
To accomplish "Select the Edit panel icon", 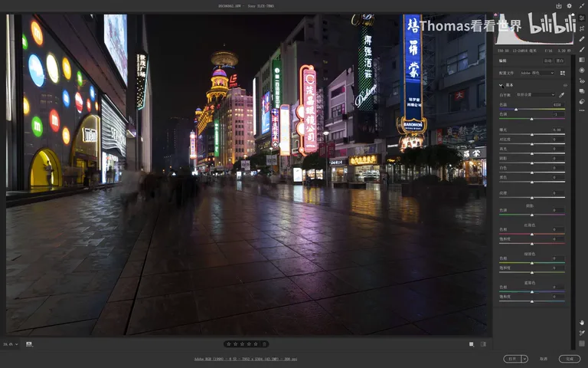I will click(x=582, y=18).
